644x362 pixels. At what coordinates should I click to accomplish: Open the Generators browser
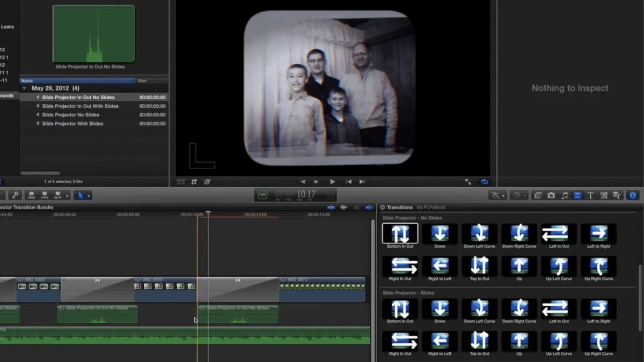click(x=604, y=196)
